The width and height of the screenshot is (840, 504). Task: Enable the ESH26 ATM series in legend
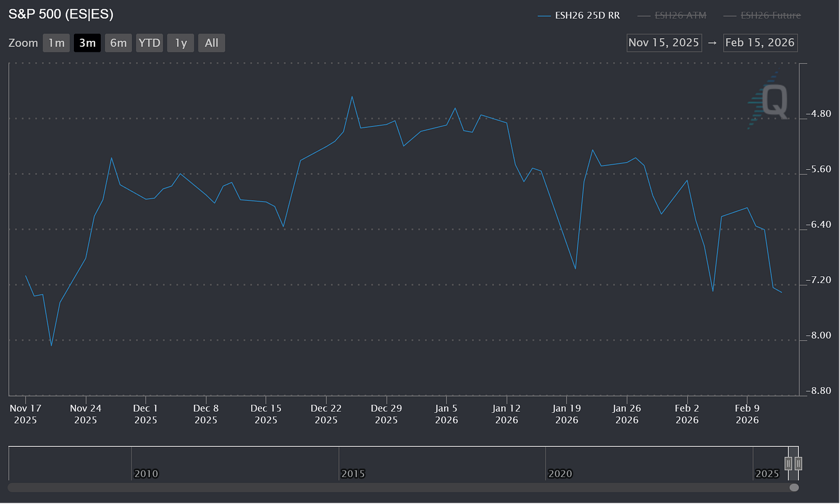tap(672, 16)
